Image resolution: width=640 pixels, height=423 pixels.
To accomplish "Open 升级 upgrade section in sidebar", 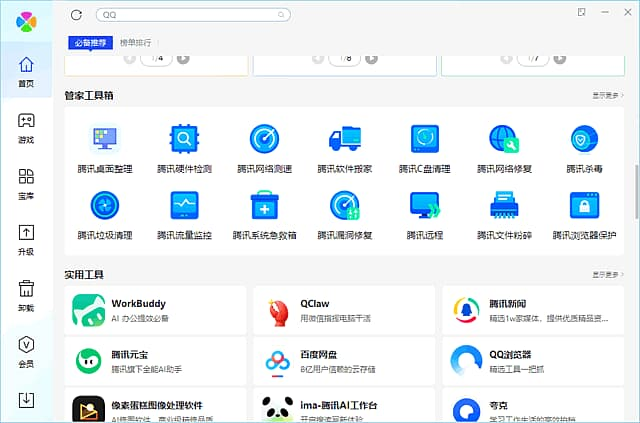I will 26,240.
